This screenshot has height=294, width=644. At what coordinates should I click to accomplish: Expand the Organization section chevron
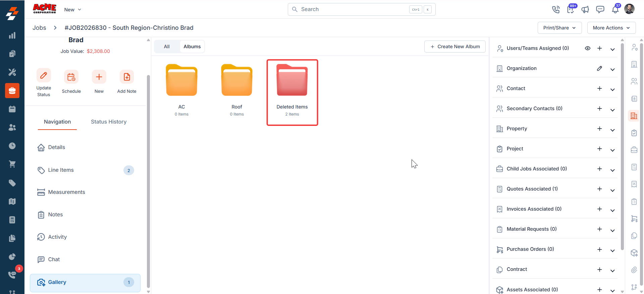coord(612,69)
